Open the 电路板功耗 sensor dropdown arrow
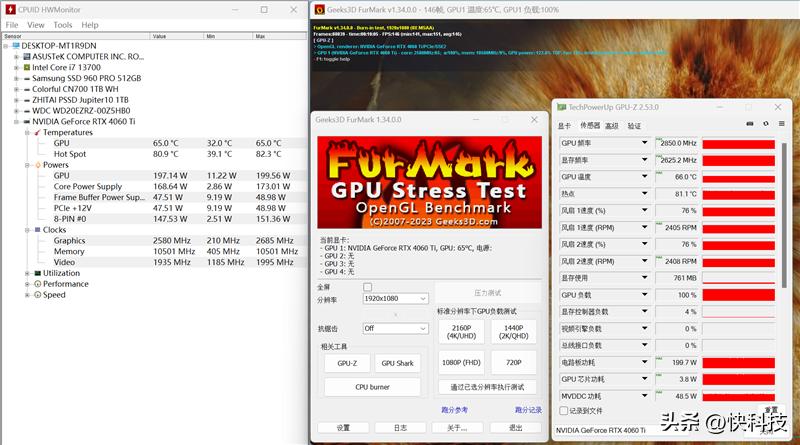Image resolution: width=800 pixels, height=445 pixels. [x=644, y=362]
